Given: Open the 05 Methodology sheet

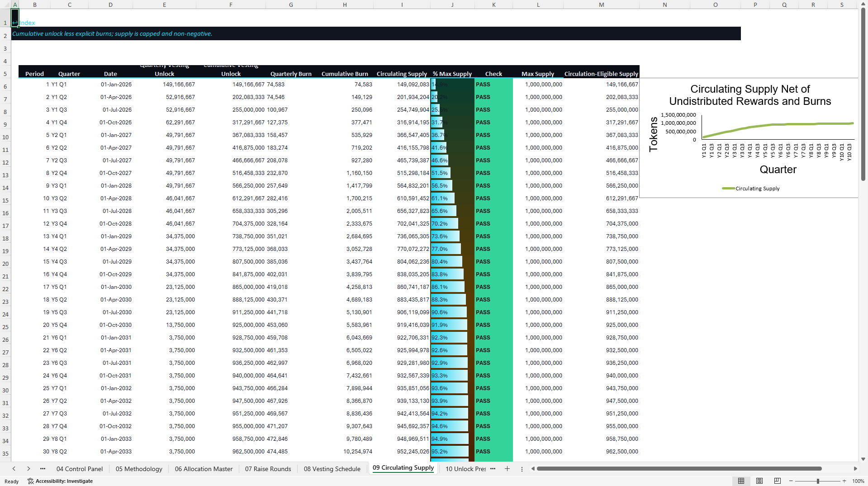Looking at the screenshot, I should [x=139, y=469].
